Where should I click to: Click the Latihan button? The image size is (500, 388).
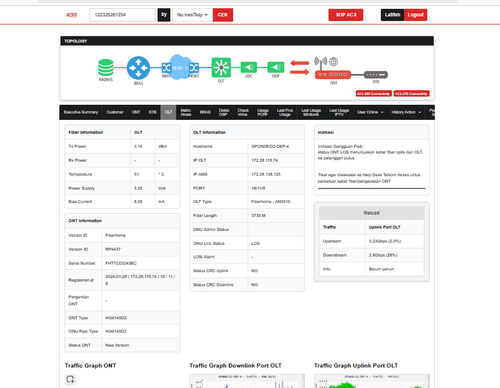(392, 15)
